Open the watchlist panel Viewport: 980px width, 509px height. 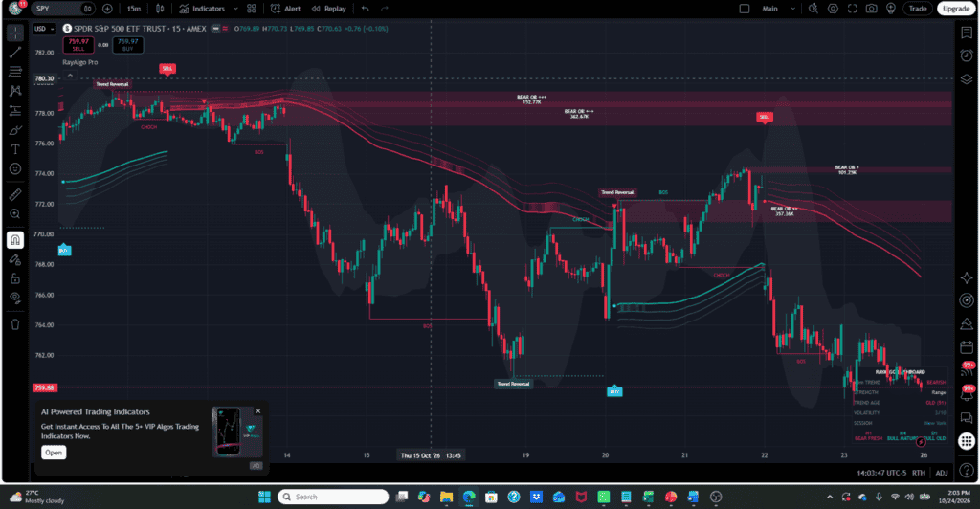[x=967, y=33]
